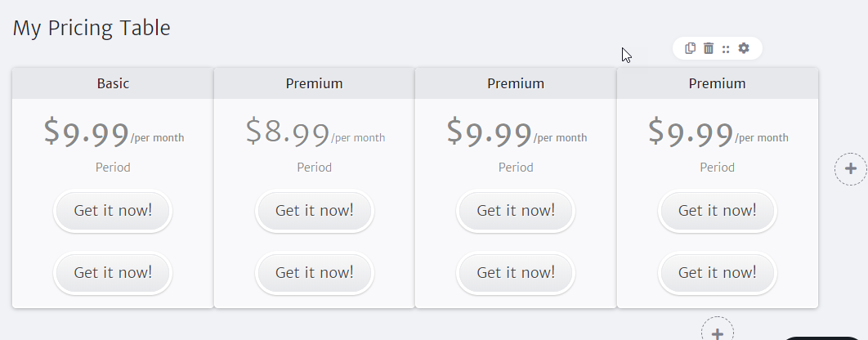The image size is (868, 340).
Task: Edit the $9.99 price in the Basic column
Action: [x=87, y=133]
